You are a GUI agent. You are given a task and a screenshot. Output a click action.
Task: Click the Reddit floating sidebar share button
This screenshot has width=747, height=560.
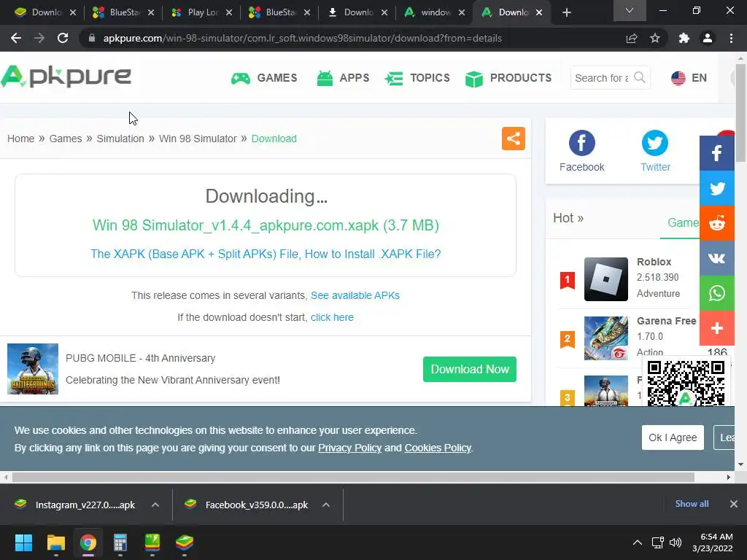tap(716, 223)
